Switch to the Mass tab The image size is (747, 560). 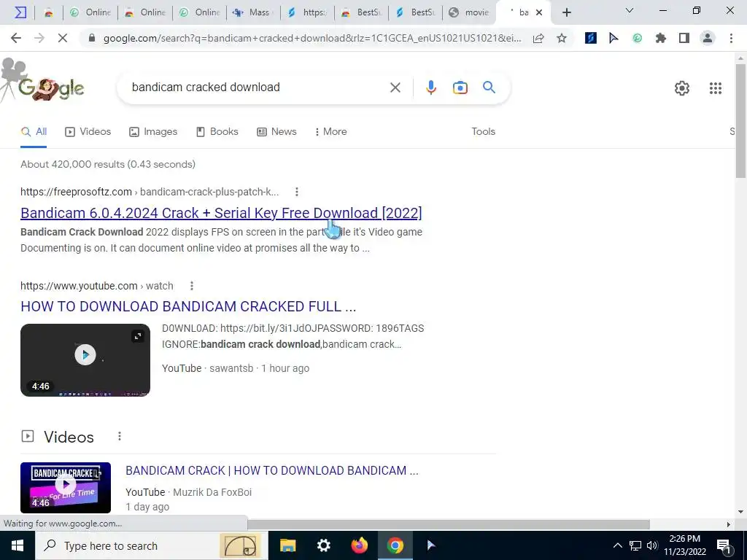tap(253, 12)
